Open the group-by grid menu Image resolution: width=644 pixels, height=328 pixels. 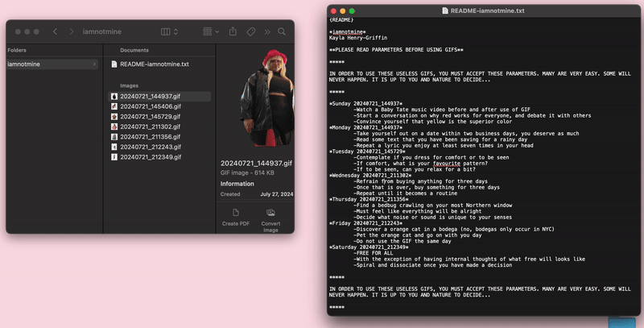[211, 31]
